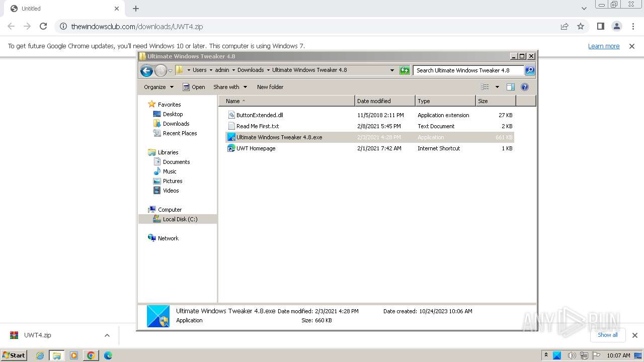Click the change view icon in Explorer toolbar
The height and width of the screenshot is (362, 644).
pos(485,87)
